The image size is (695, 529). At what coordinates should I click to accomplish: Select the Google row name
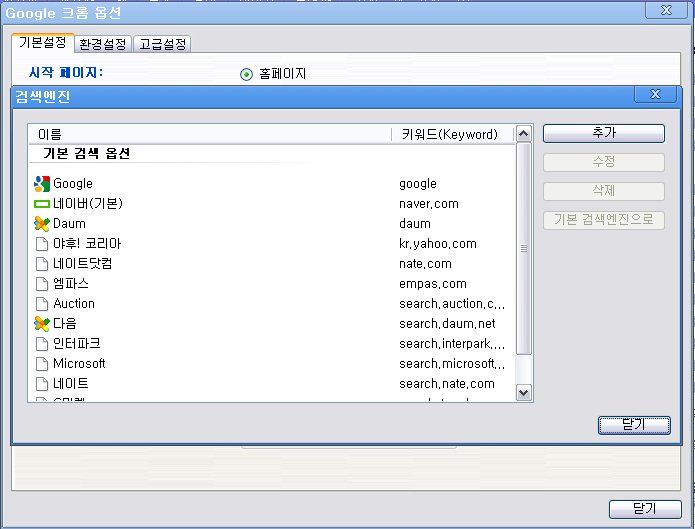click(73, 184)
